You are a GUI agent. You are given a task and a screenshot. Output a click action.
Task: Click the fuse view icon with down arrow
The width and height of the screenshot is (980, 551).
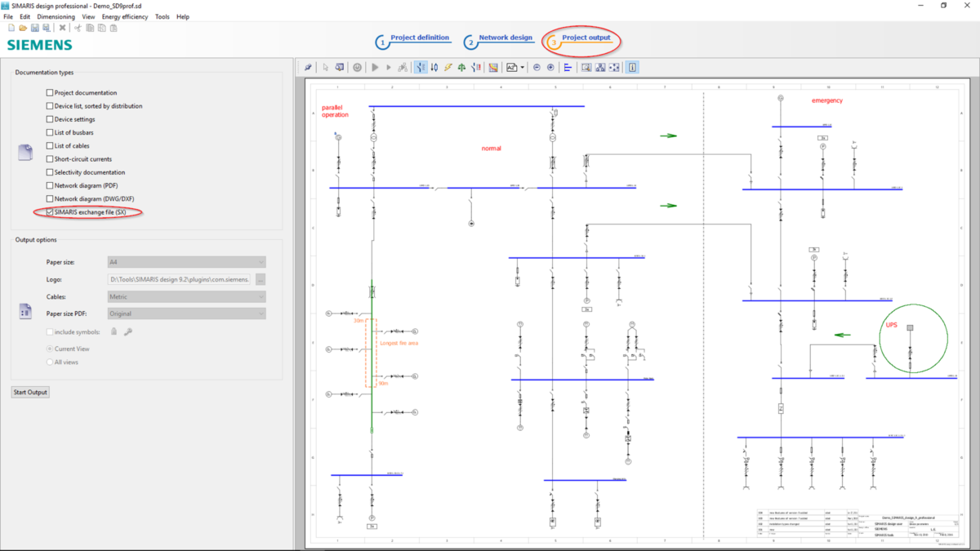[x=434, y=67]
